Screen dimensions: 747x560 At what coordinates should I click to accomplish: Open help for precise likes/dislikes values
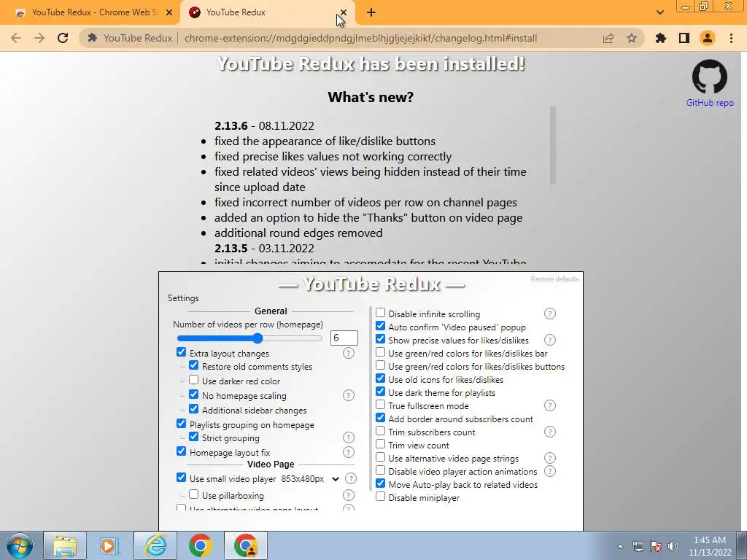click(550, 340)
